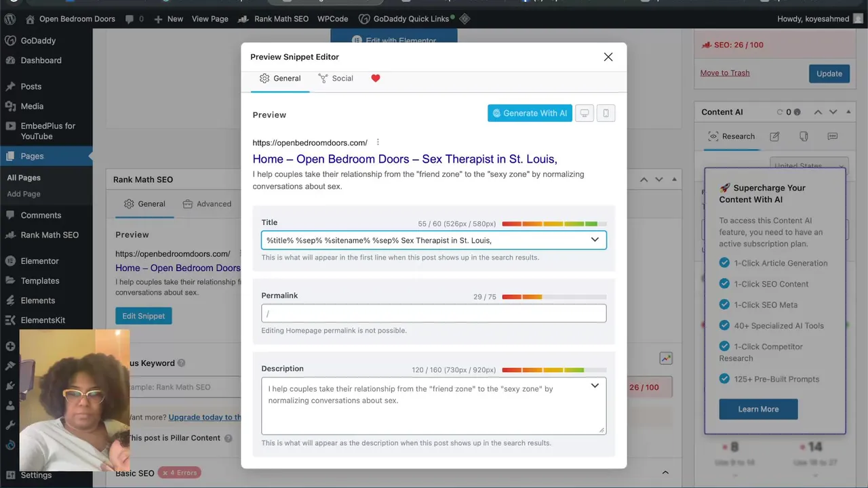868x488 pixels.
Task: Collapse the Rank Math SEO metabox triangle
Action: 674,180
